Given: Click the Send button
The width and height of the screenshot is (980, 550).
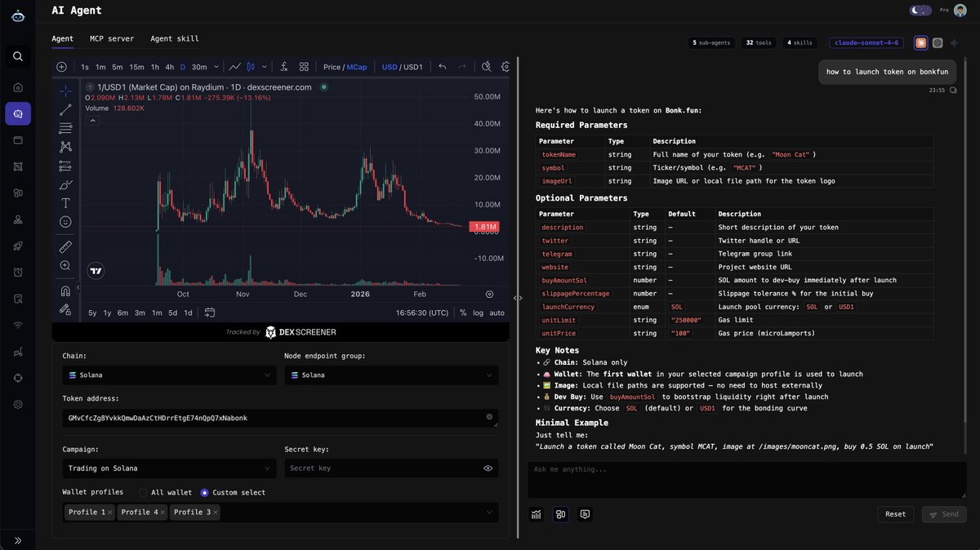Looking at the screenshot, I should [x=944, y=514].
